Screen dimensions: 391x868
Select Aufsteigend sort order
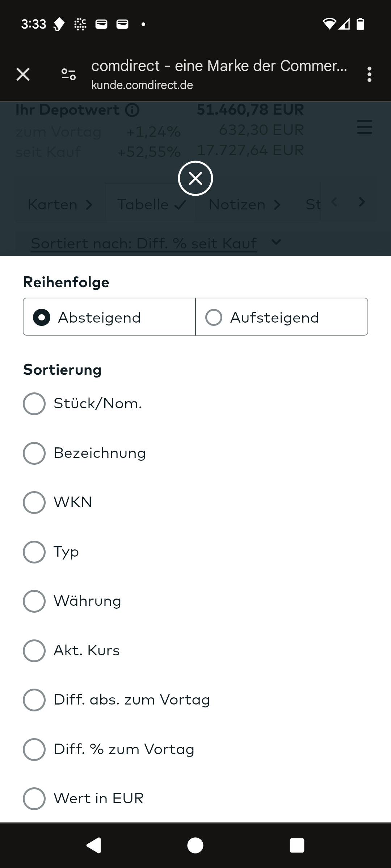point(214,318)
